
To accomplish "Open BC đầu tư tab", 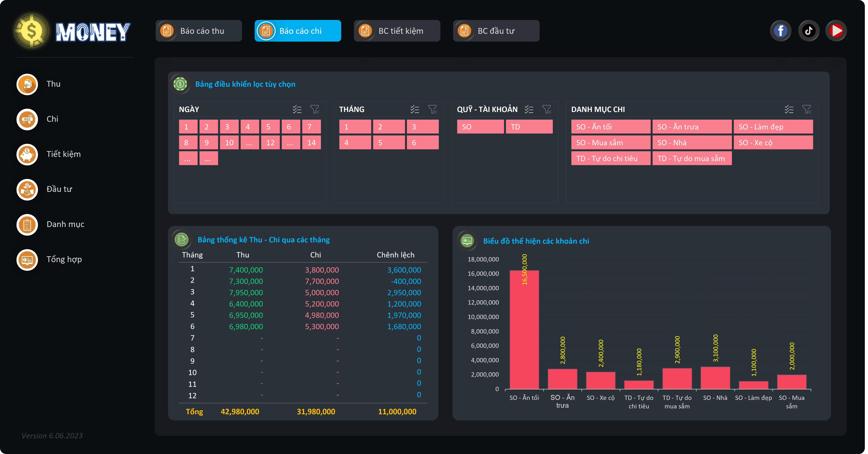I will 496,31.
